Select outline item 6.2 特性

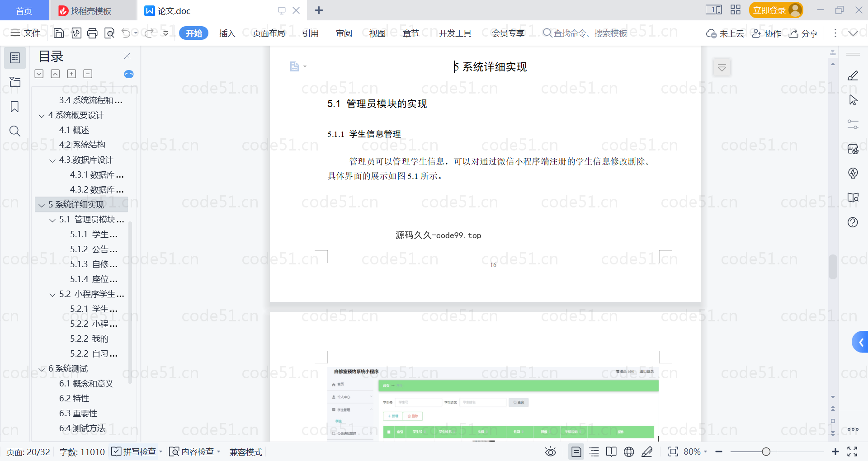pos(74,398)
